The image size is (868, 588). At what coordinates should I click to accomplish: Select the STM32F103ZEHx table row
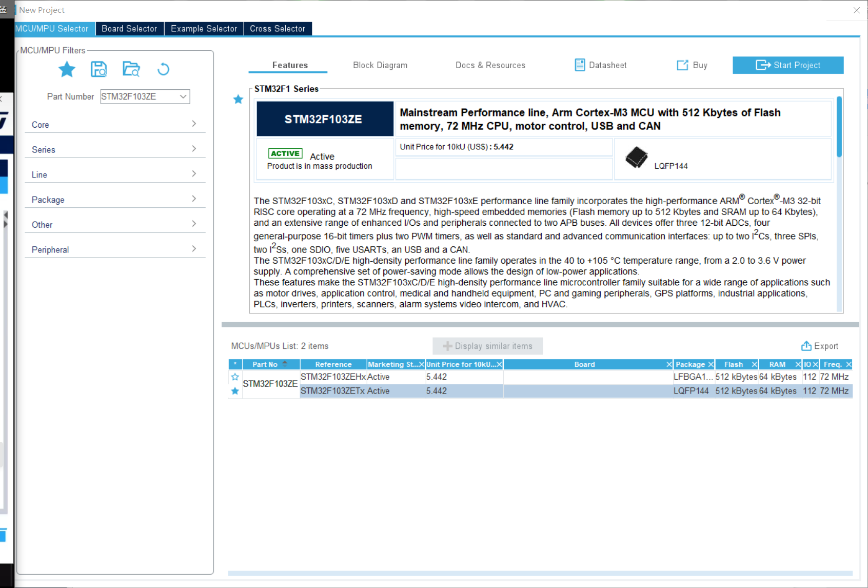(x=576, y=377)
